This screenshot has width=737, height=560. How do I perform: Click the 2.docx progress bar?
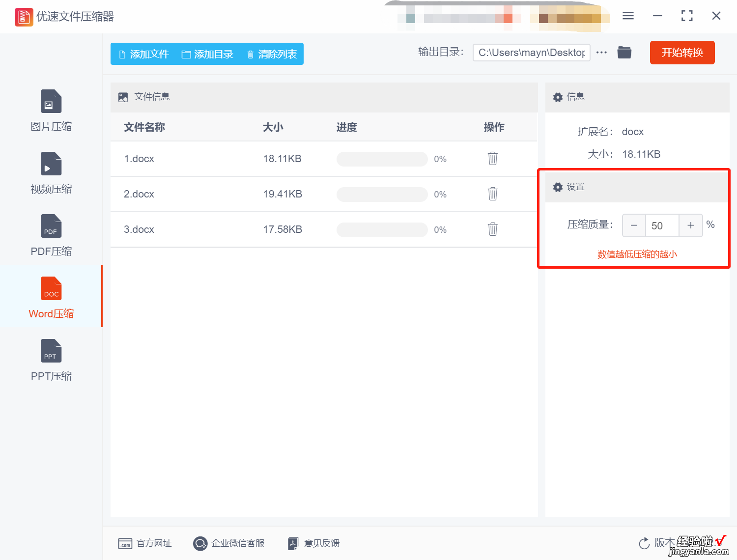(382, 195)
